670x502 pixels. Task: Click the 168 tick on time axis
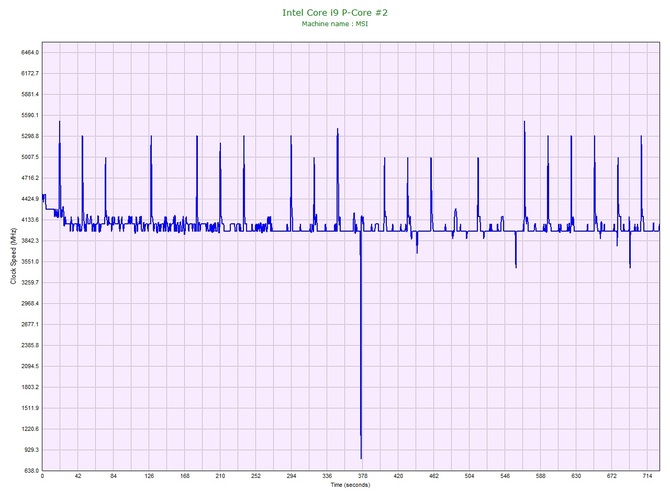coord(185,476)
